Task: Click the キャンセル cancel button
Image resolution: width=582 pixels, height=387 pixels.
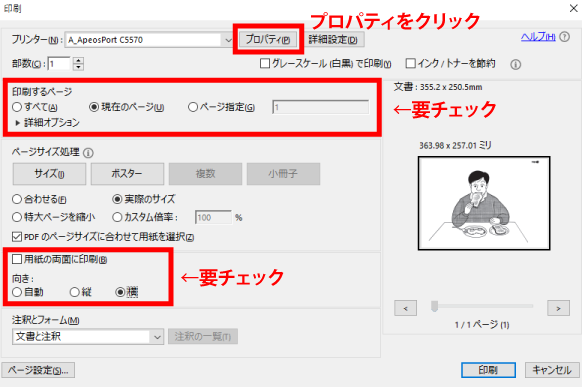Action: pos(552,370)
